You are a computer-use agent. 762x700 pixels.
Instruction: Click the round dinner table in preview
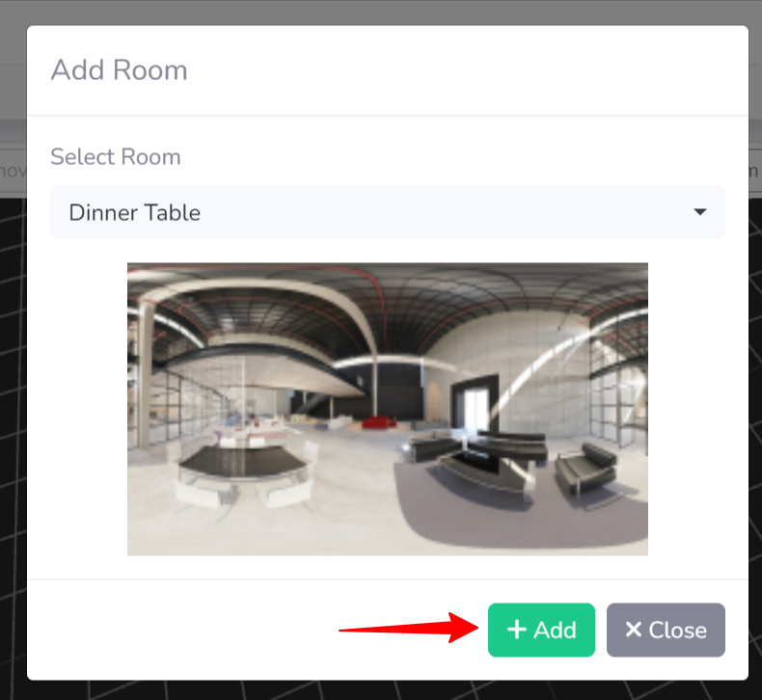click(x=244, y=463)
